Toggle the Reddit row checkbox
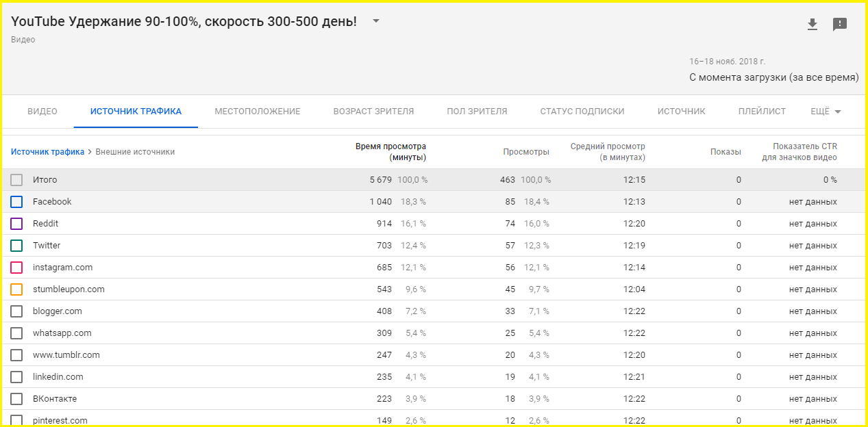Viewport: 868px width, 427px height. click(16, 224)
